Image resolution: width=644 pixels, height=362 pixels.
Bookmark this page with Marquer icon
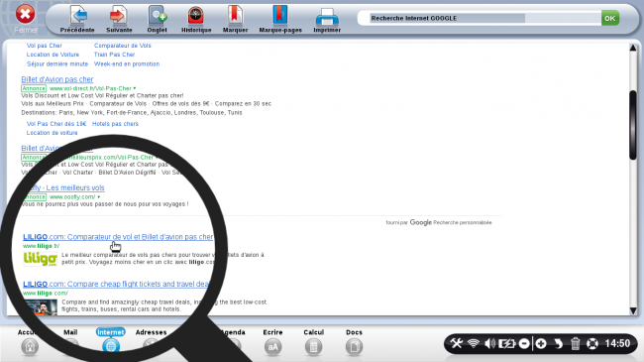pos(235,16)
